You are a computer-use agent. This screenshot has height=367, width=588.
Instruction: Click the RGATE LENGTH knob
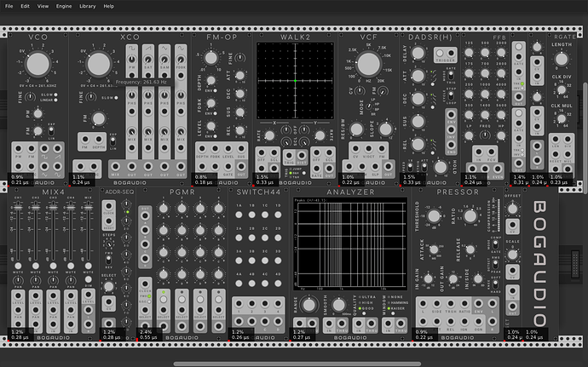click(562, 60)
